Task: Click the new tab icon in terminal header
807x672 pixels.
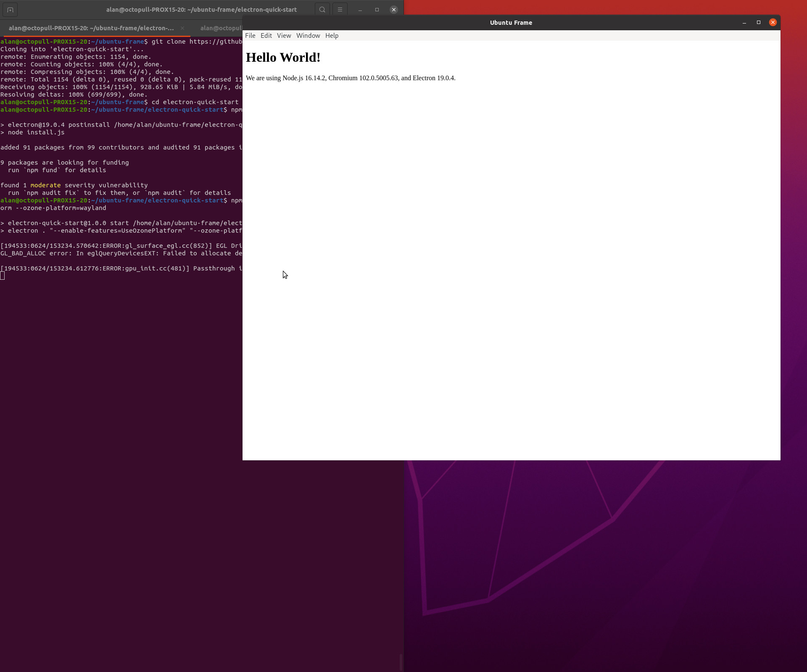Action: [10, 10]
